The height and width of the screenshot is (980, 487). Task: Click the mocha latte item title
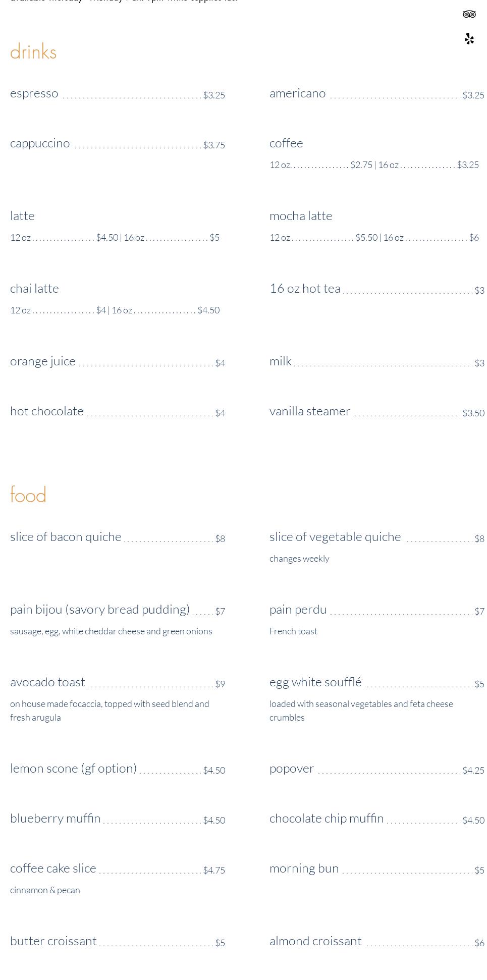[x=301, y=216]
